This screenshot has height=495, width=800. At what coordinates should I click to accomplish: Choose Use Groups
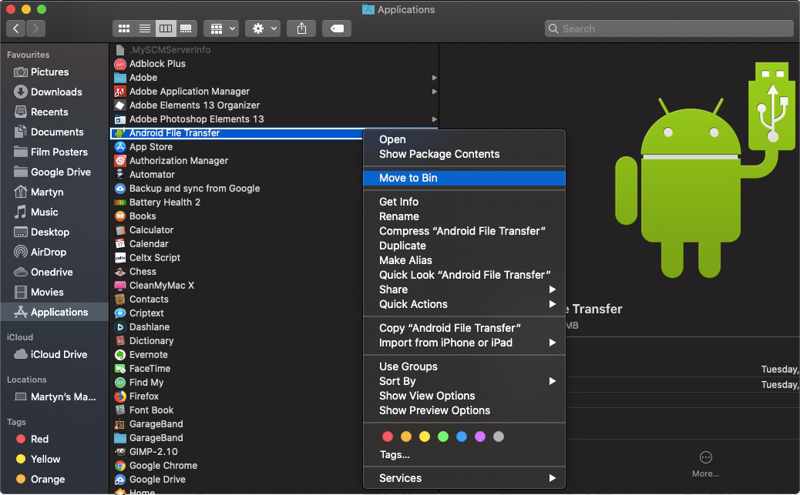click(x=464, y=366)
